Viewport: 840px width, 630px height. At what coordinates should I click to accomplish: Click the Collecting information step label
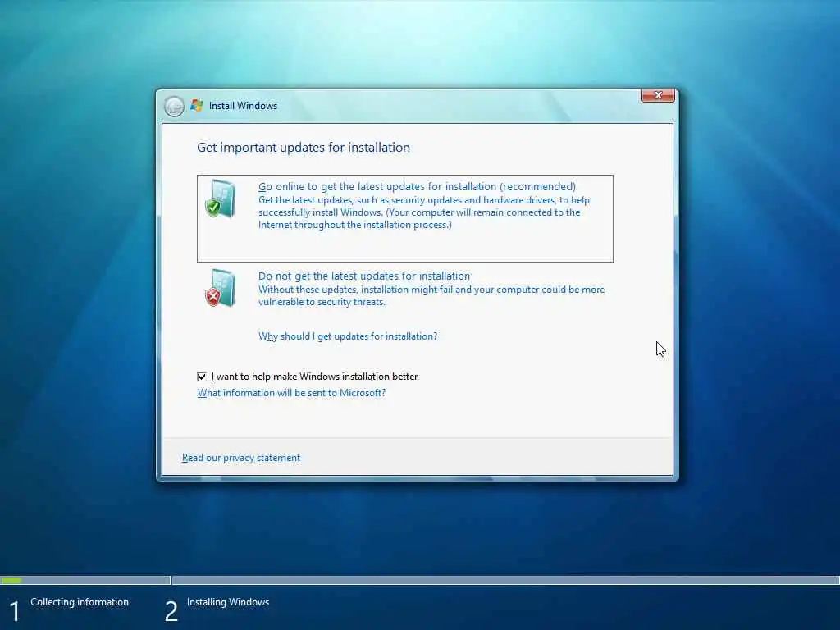click(x=80, y=602)
